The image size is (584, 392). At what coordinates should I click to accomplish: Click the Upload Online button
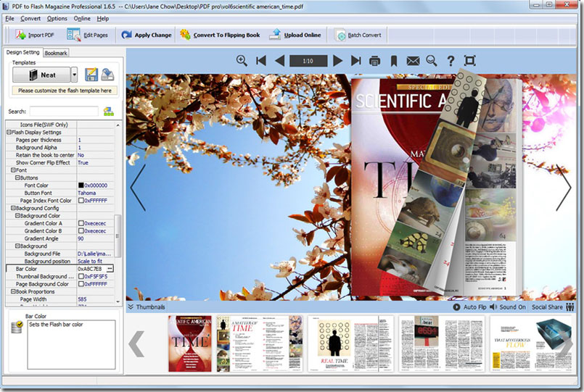click(x=295, y=35)
